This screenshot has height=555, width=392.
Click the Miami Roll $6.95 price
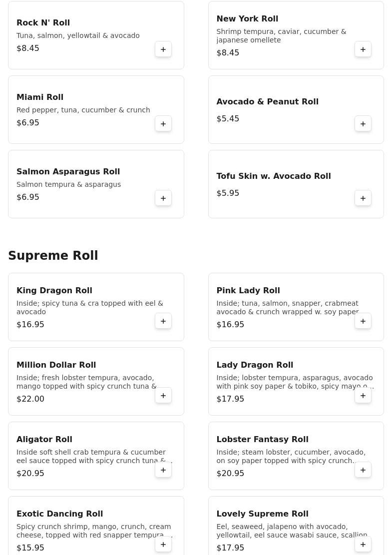pyautogui.click(x=28, y=123)
